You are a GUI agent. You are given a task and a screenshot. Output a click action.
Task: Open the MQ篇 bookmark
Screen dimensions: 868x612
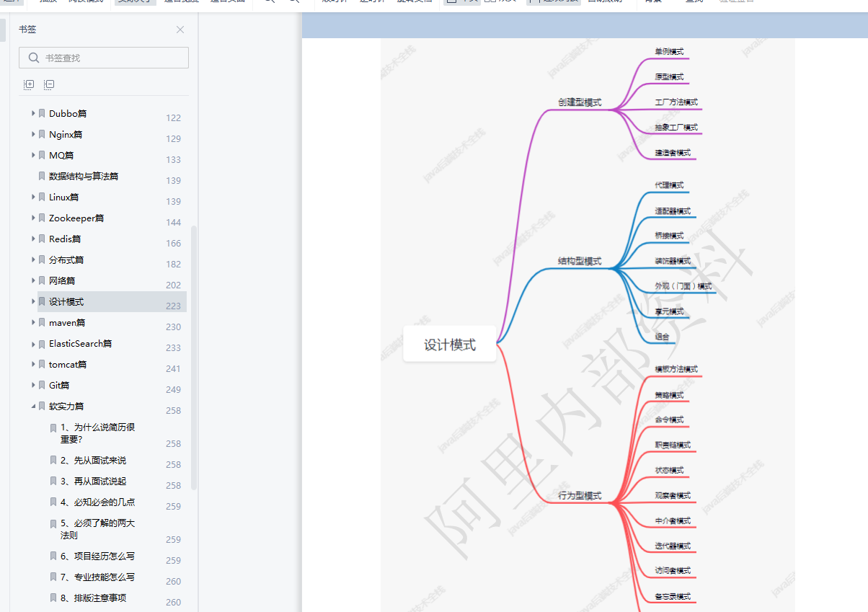click(61, 156)
